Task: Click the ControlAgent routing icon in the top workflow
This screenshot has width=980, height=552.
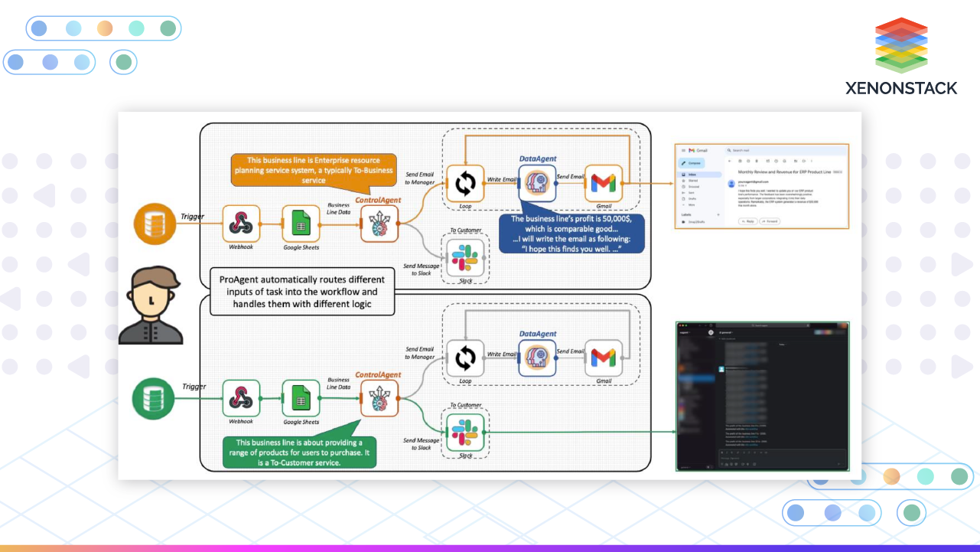Action: [x=379, y=224]
